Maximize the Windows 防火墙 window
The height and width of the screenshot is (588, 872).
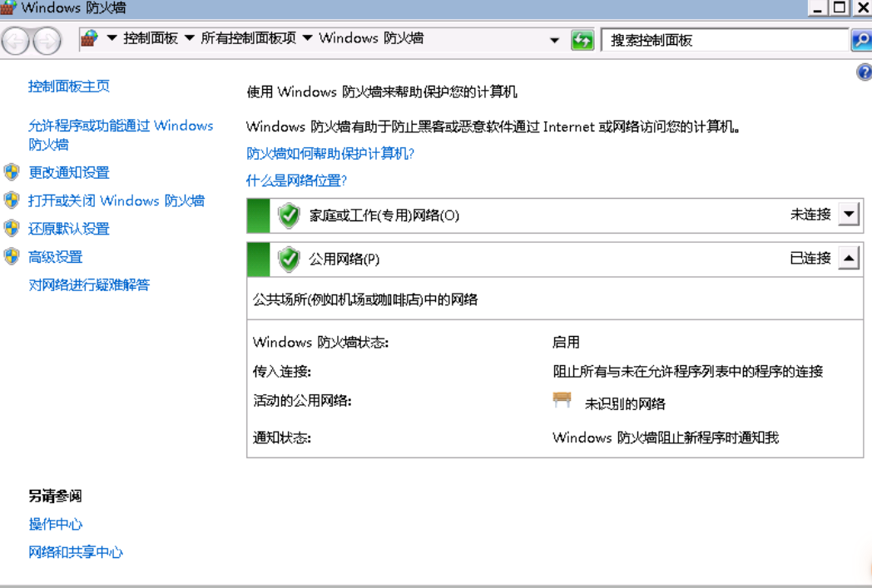click(x=840, y=7)
